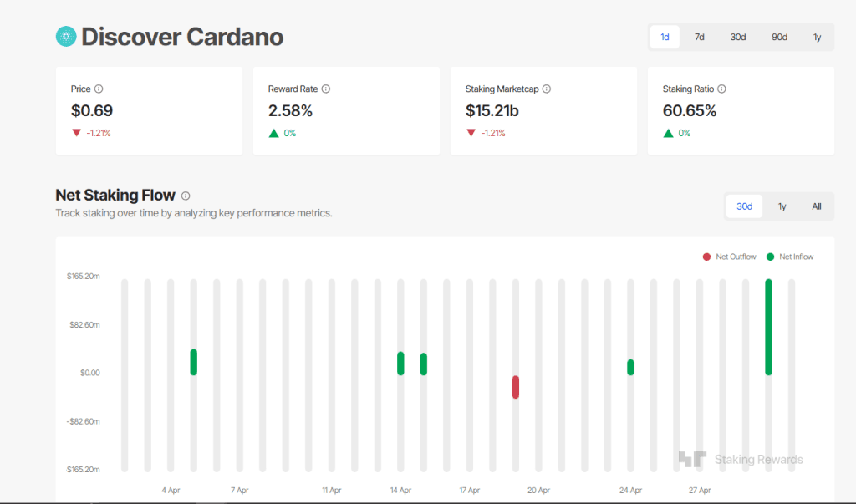856x504 pixels.
Task: Open the Staking Marketcap info icon
Action: pyautogui.click(x=547, y=89)
